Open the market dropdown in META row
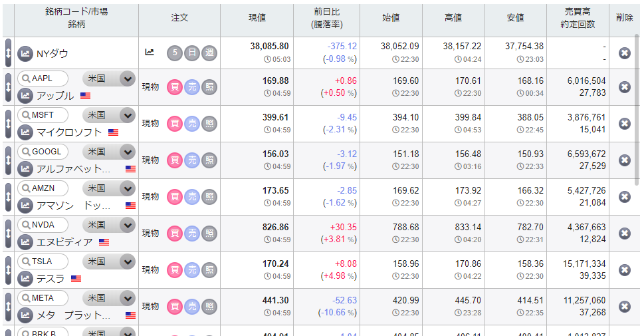The image size is (644, 336). pyautogui.click(x=127, y=298)
